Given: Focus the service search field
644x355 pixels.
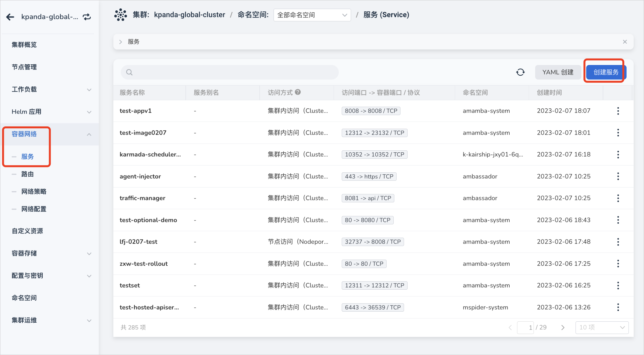Looking at the screenshot, I should [x=230, y=72].
